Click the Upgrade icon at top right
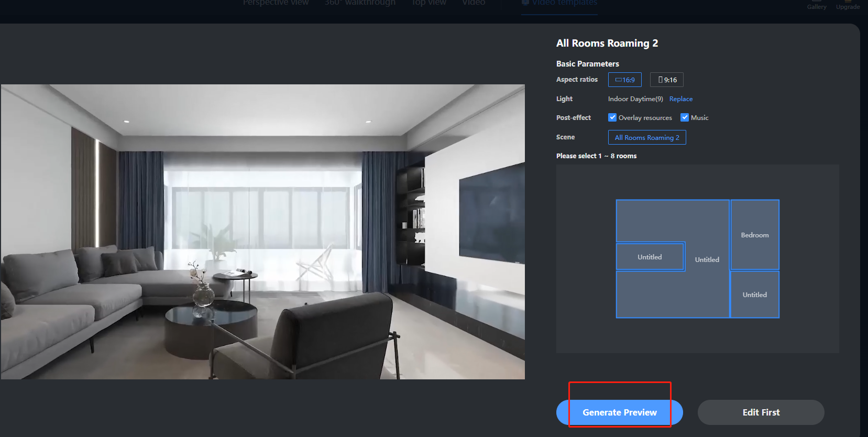 tap(848, 5)
